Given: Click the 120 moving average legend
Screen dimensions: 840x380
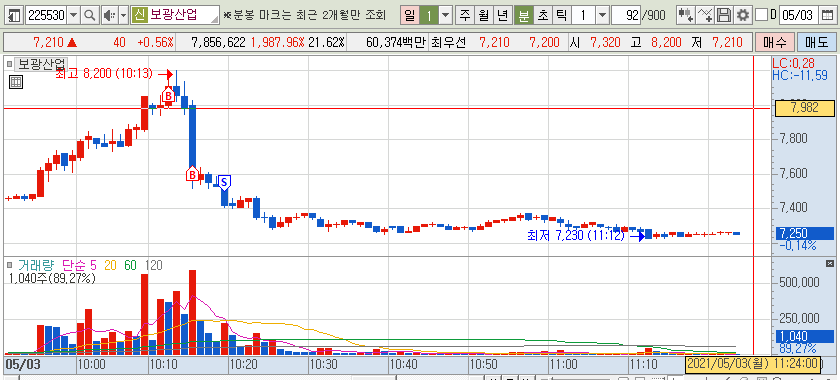Looking at the screenshot, I should 153,265.
